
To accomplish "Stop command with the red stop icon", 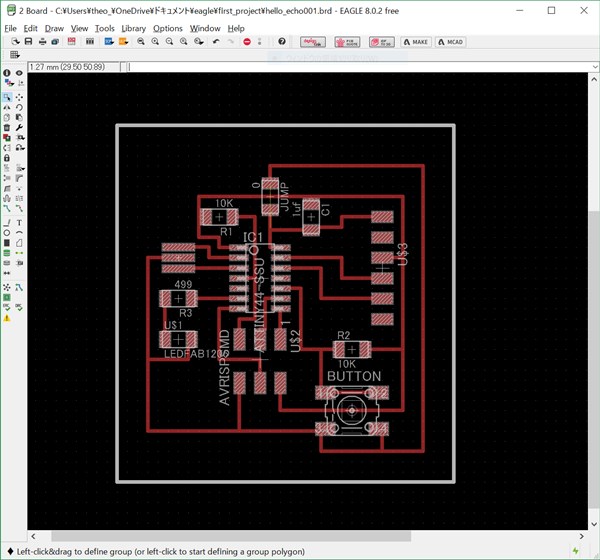I will point(247,41).
